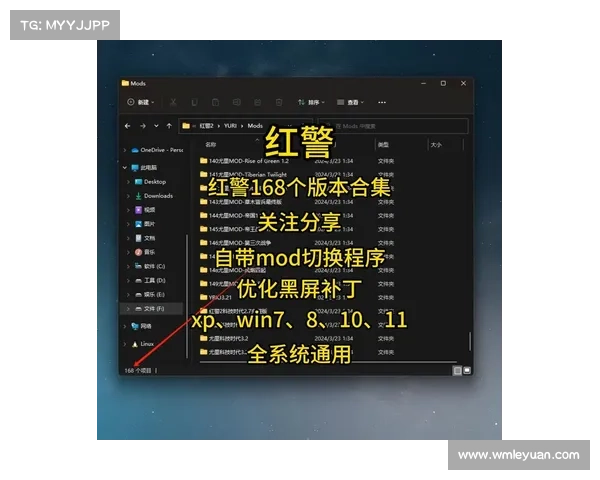Sort by 类型 (Type) column header
600x480 pixels.
click(x=383, y=145)
